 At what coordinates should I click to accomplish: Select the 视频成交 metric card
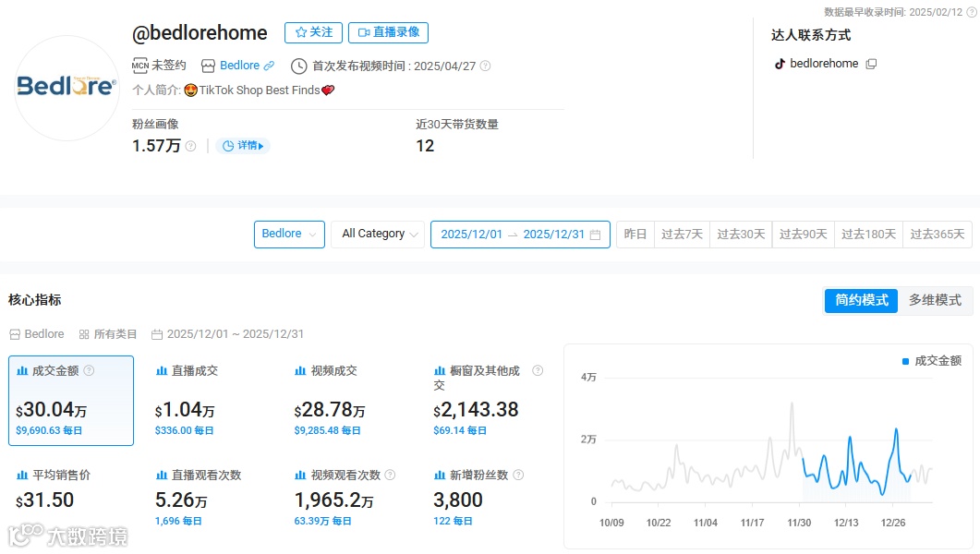tap(349, 401)
